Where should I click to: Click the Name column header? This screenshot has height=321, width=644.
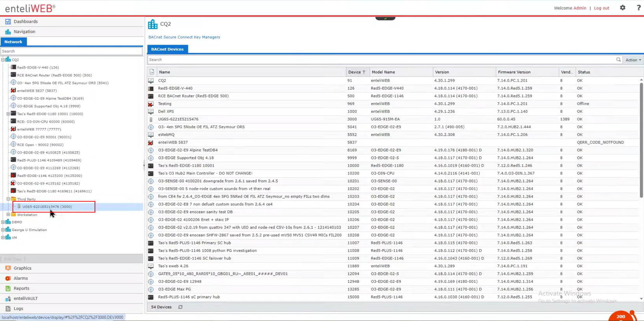coord(251,72)
